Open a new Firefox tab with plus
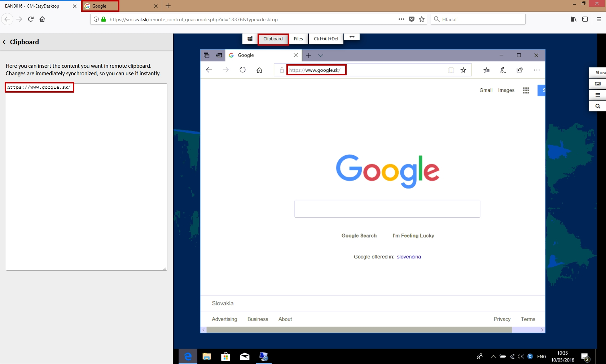Screen dimensions: 606x364 (x=168, y=6)
